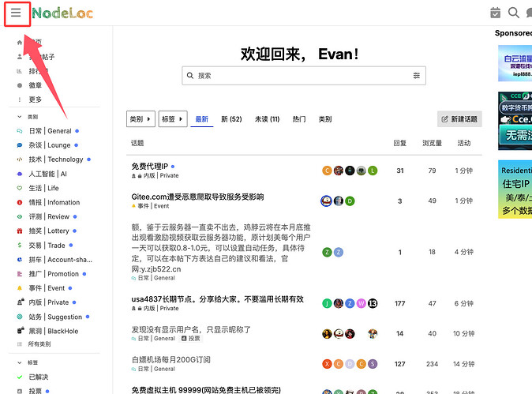Open the hamburger sidebar menu

[16, 13]
